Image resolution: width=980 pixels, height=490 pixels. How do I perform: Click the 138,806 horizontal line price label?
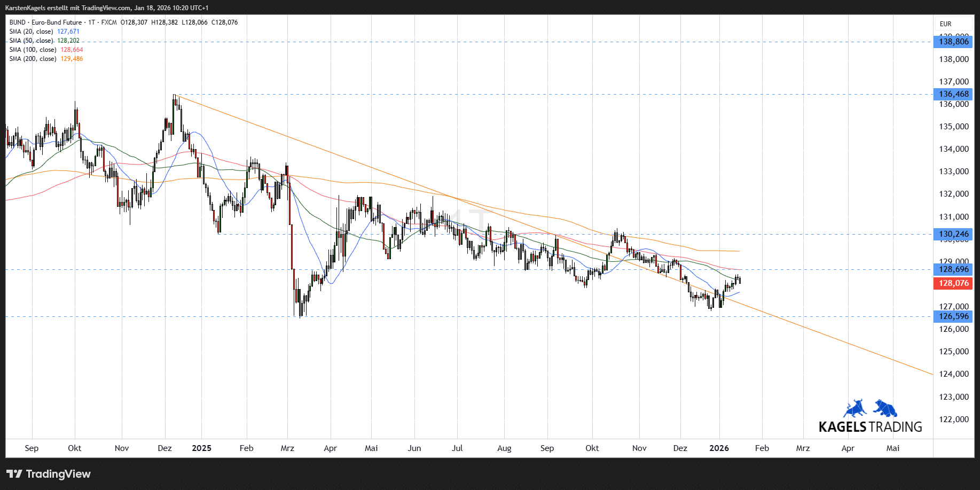(953, 42)
